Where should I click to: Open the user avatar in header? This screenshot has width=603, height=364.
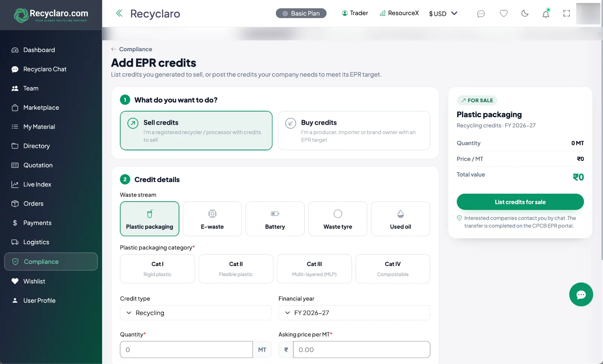click(588, 14)
